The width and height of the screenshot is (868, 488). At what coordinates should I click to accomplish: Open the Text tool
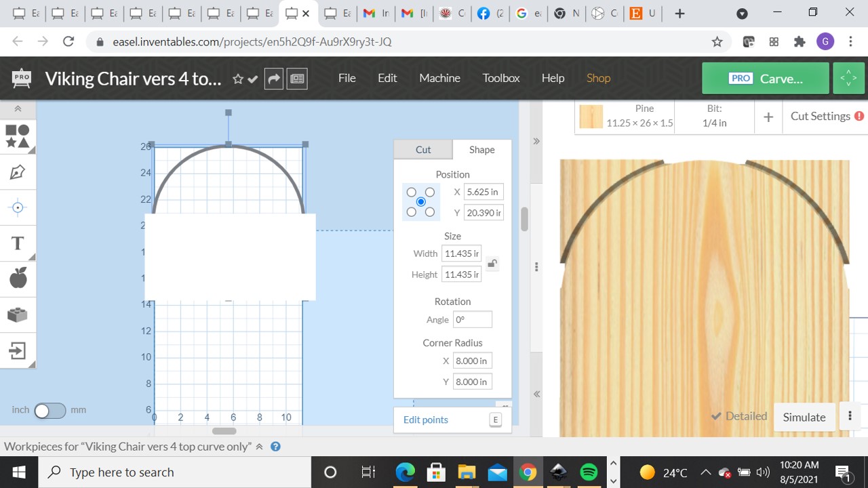pyautogui.click(x=18, y=243)
